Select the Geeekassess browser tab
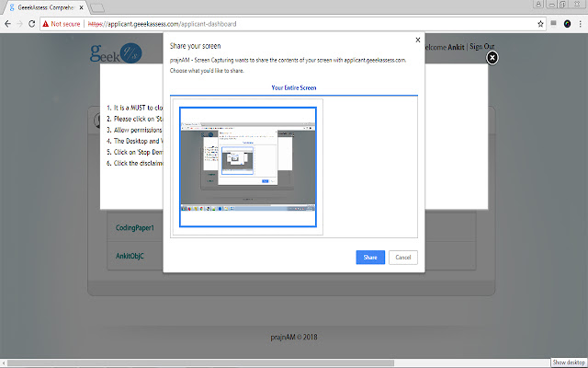The image size is (588, 368). coord(44,6)
